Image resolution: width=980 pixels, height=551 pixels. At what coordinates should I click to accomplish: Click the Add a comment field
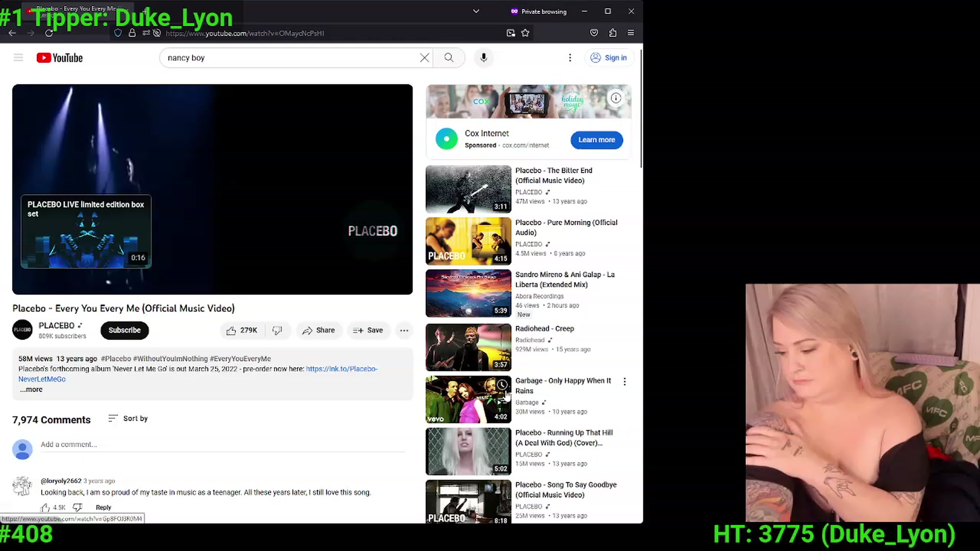223,444
